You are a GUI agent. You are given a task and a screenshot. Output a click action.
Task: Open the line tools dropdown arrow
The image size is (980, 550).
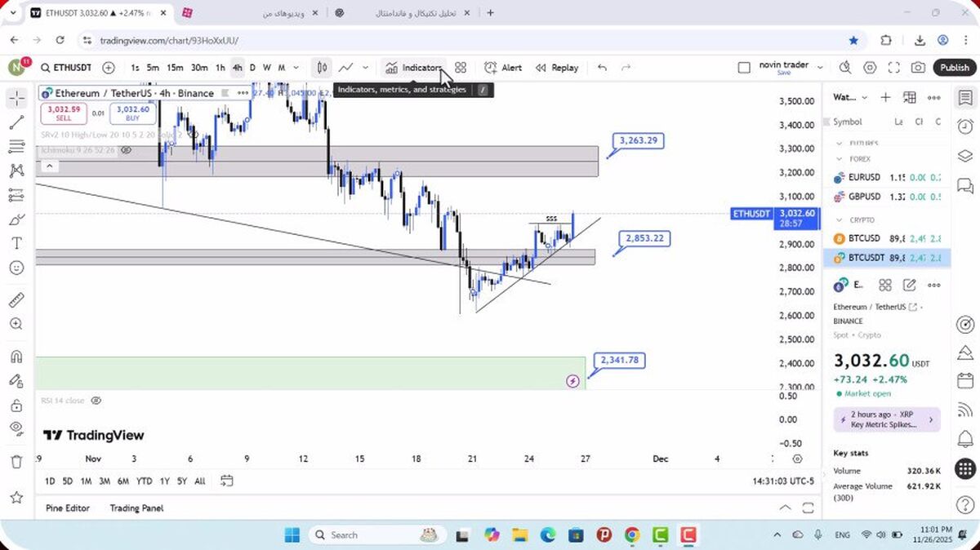366,68
